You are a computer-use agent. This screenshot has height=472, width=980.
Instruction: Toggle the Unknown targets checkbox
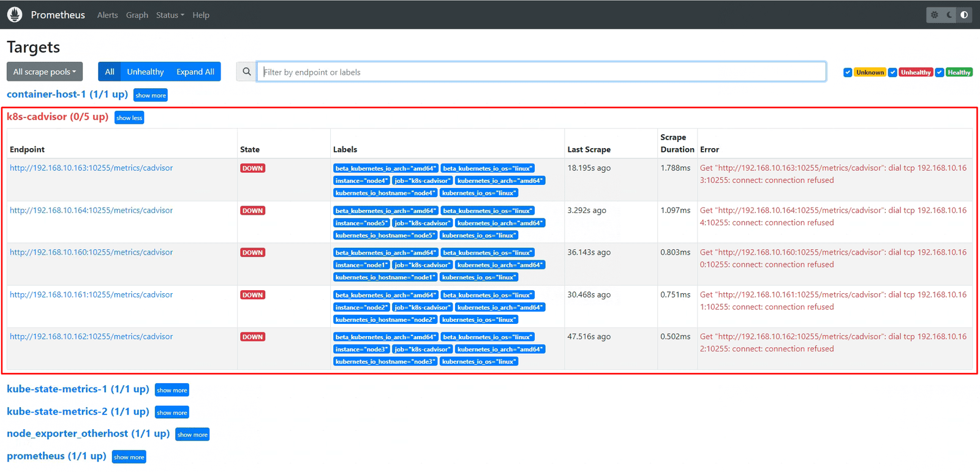[848, 72]
